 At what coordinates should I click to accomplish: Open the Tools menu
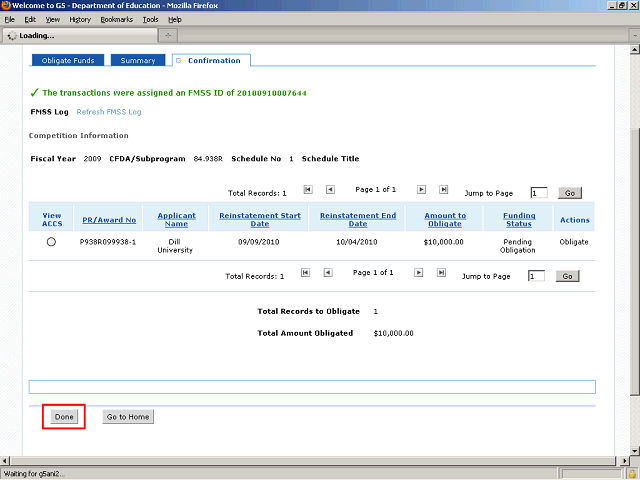pyautogui.click(x=151, y=20)
